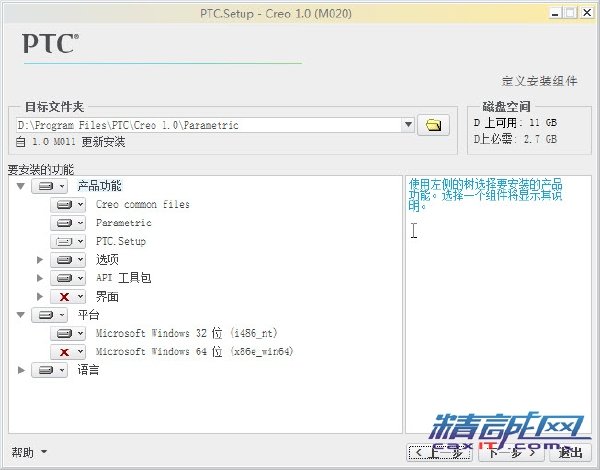
Task: Open install-option dropdown arrow for 平台
Action: tap(62, 315)
